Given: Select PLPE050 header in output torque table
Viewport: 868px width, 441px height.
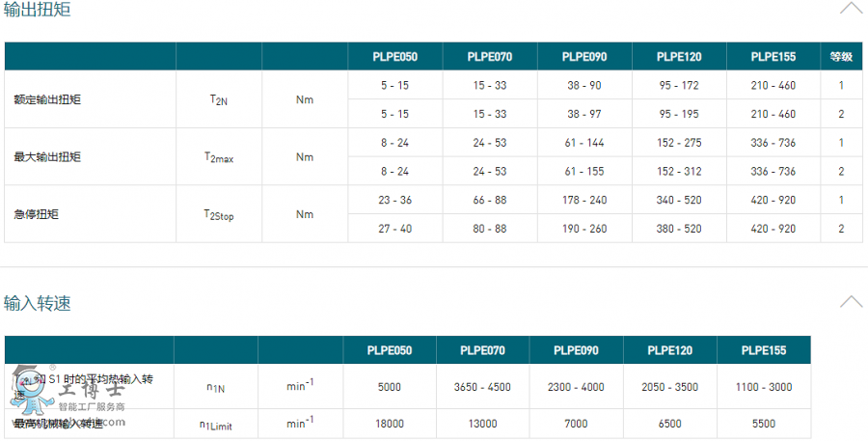Looking at the screenshot, I should click(x=394, y=56).
